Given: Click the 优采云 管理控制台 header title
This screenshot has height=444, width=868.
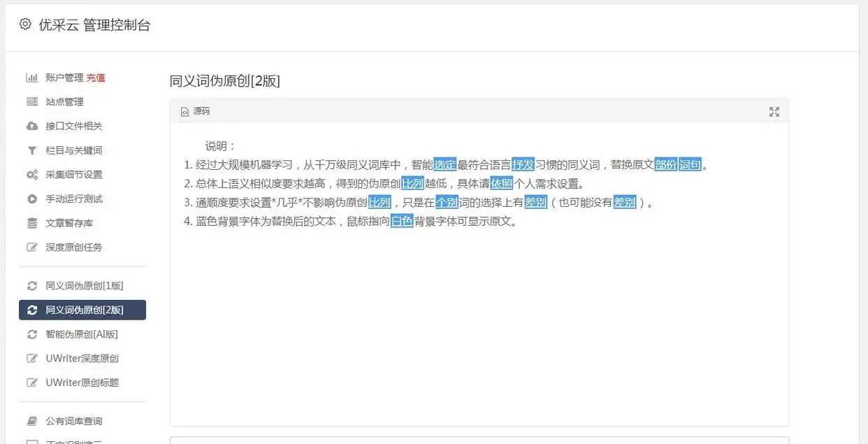Looking at the screenshot, I should [94, 25].
